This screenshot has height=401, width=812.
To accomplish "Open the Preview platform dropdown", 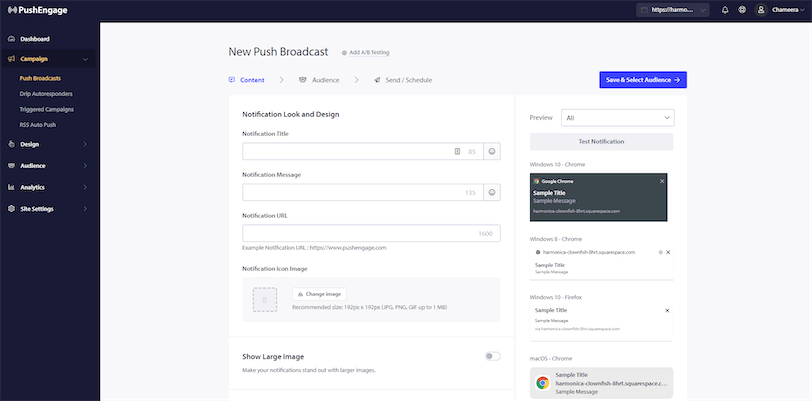I will (x=618, y=118).
